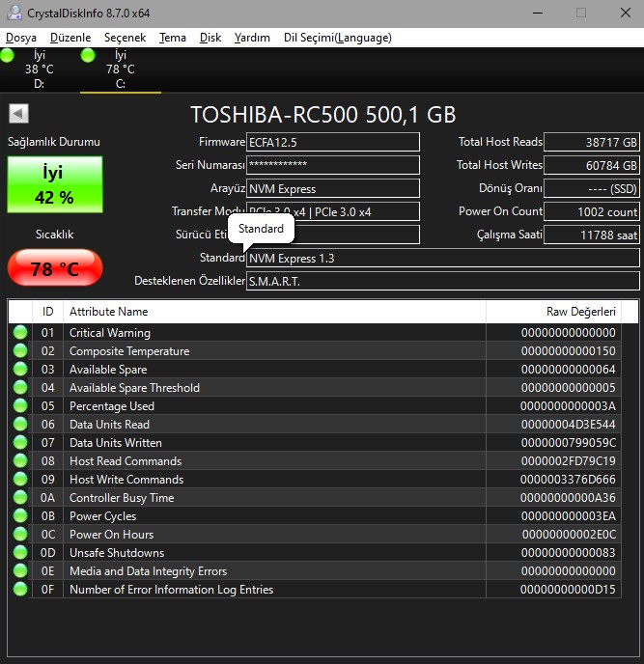Image resolution: width=644 pixels, height=664 pixels.
Task: Click the Desteklenen Özellikler S.M.A.R.T. field
Action: (443, 281)
